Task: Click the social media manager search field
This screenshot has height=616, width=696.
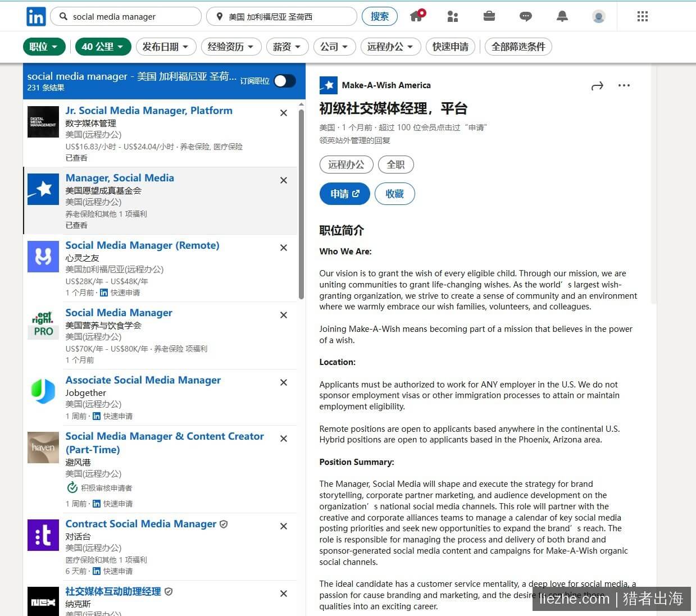Action: pyautogui.click(x=126, y=16)
